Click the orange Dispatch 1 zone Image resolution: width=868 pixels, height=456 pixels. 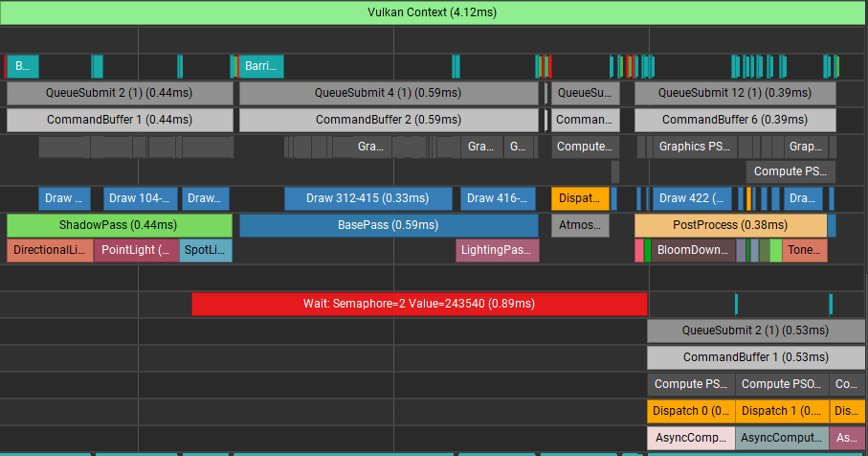[x=782, y=411]
